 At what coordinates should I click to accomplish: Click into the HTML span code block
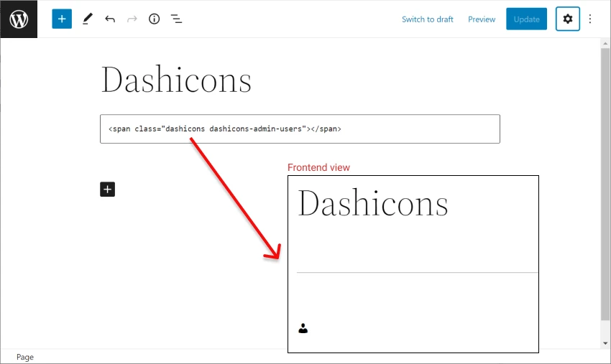coord(300,129)
